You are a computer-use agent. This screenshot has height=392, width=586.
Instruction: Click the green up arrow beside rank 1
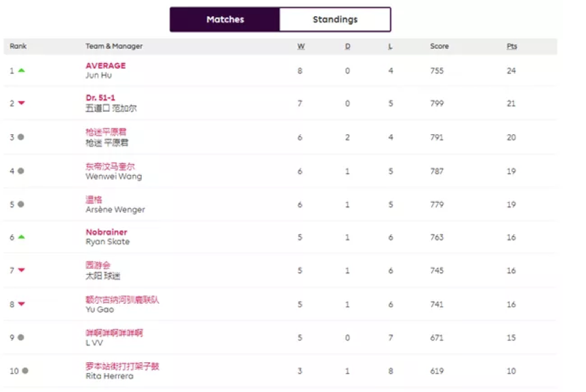[x=22, y=70]
